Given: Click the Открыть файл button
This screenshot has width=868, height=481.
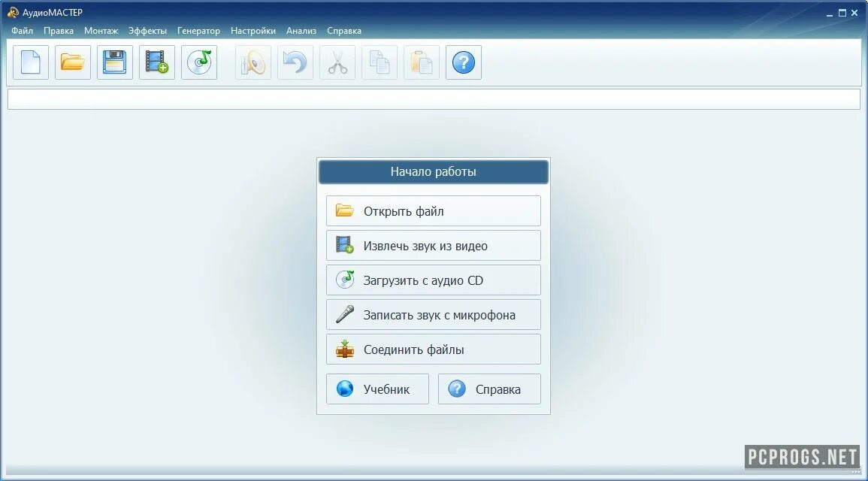Looking at the screenshot, I should 434,211.
